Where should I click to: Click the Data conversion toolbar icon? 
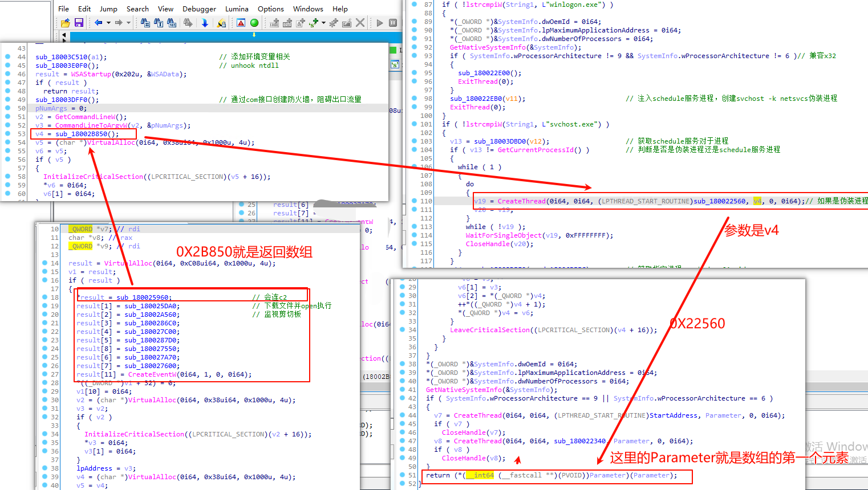tap(287, 23)
